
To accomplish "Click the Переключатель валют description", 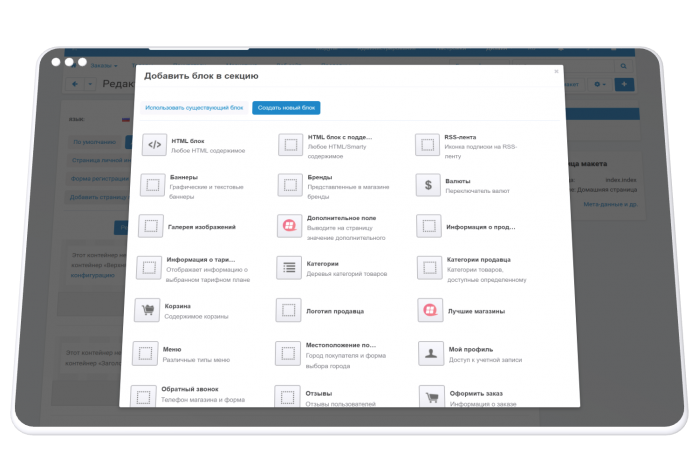I will (477, 191).
